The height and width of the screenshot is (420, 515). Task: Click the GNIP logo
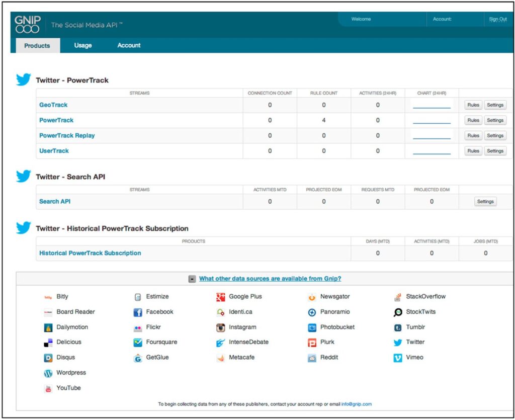coord(27,24)
